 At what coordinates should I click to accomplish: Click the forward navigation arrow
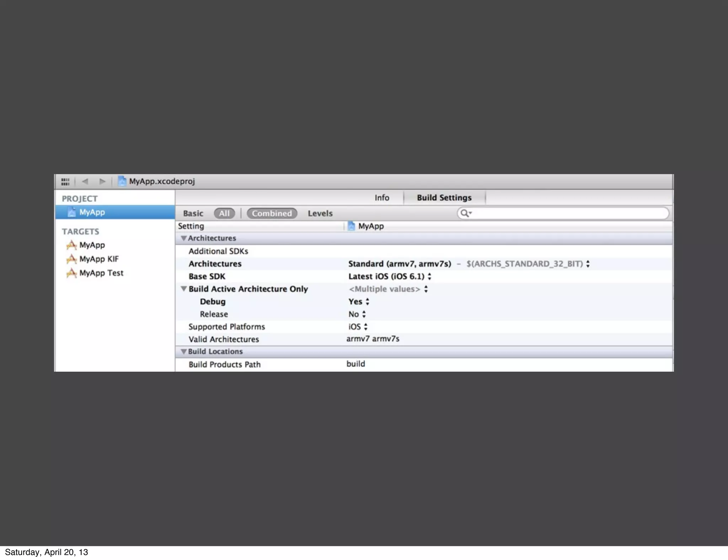coord(102,182)
